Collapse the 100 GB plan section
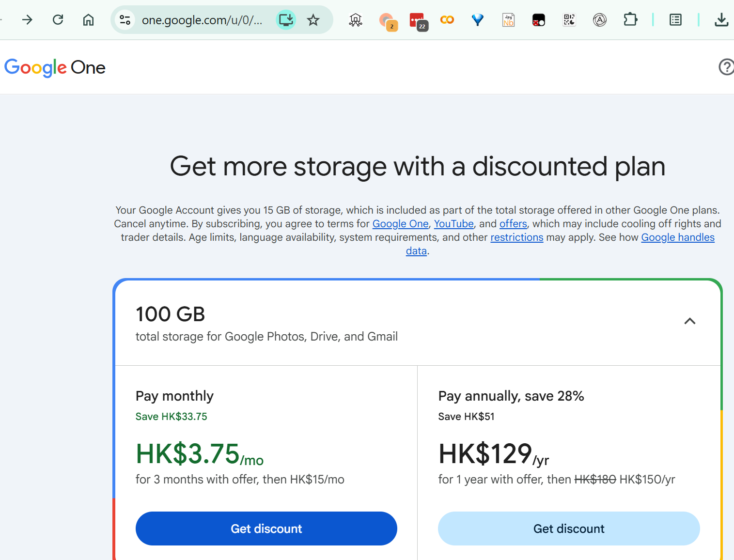Screen dimensions: 734x560 (690, 321)
